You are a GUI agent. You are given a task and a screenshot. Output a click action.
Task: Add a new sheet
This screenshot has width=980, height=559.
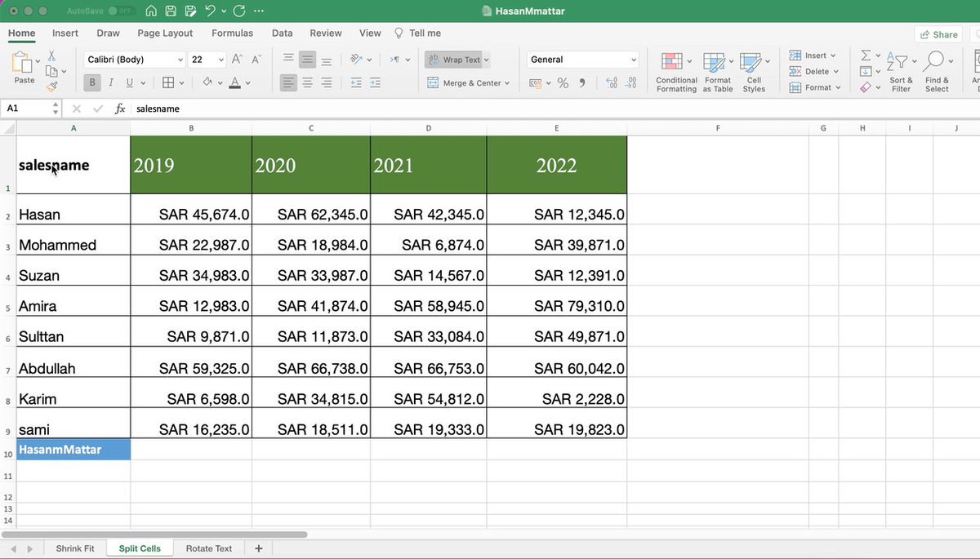pyautogui.click(x=259, y=548)
